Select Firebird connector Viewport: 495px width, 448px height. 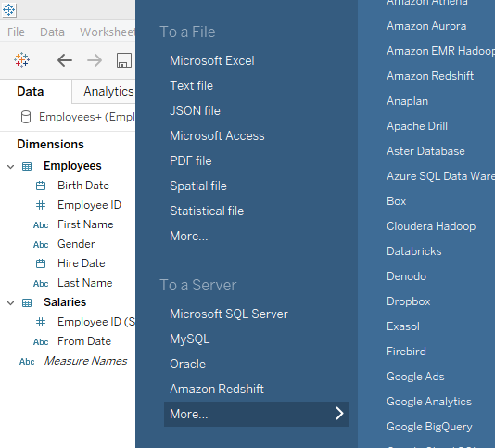coord(406,352)
